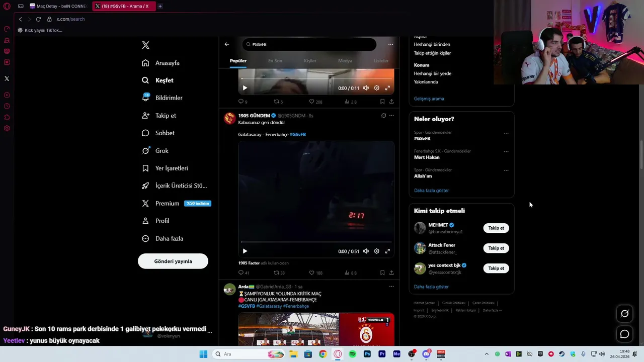The image size is (644, 362).
Task: Open settings of the 0:11 video
Action: [x=376, y=88]
